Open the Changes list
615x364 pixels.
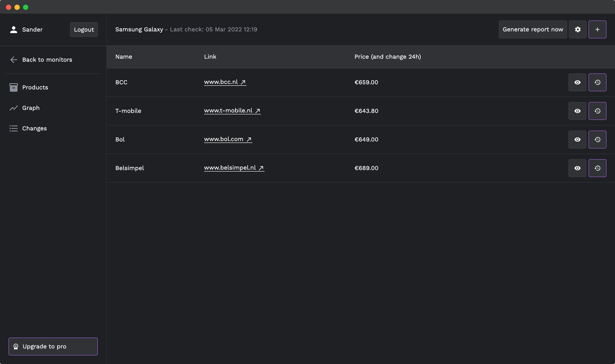[34, 128]
